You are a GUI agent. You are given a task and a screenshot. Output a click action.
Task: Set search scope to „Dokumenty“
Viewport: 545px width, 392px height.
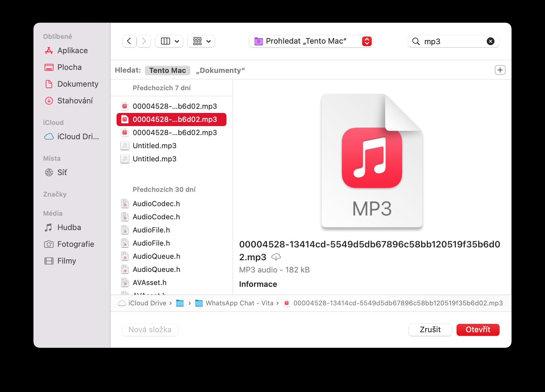point(221,70)
